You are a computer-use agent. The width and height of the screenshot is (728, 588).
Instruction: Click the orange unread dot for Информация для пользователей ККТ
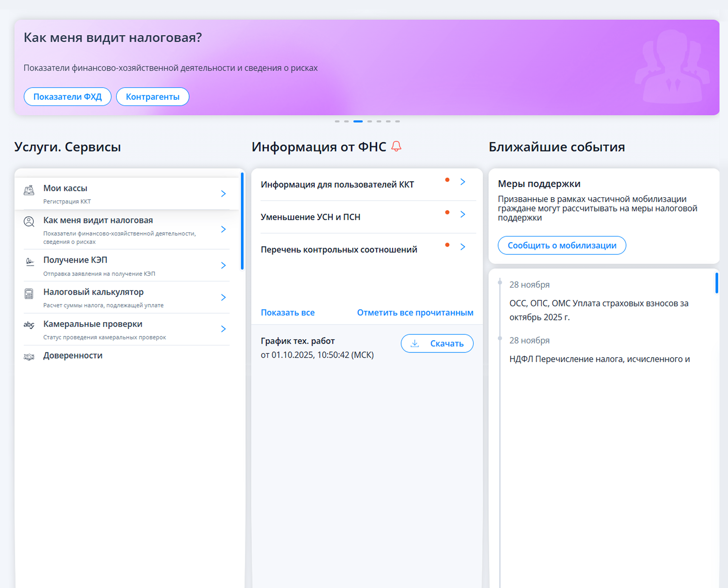click(x=447, y=180)
